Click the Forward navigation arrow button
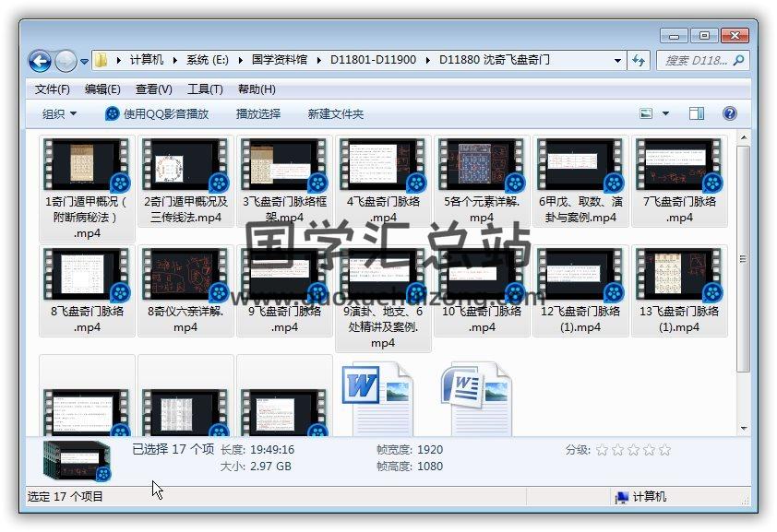Image resolution: width=777 pixels, height=532 pixels. [66, 61]
